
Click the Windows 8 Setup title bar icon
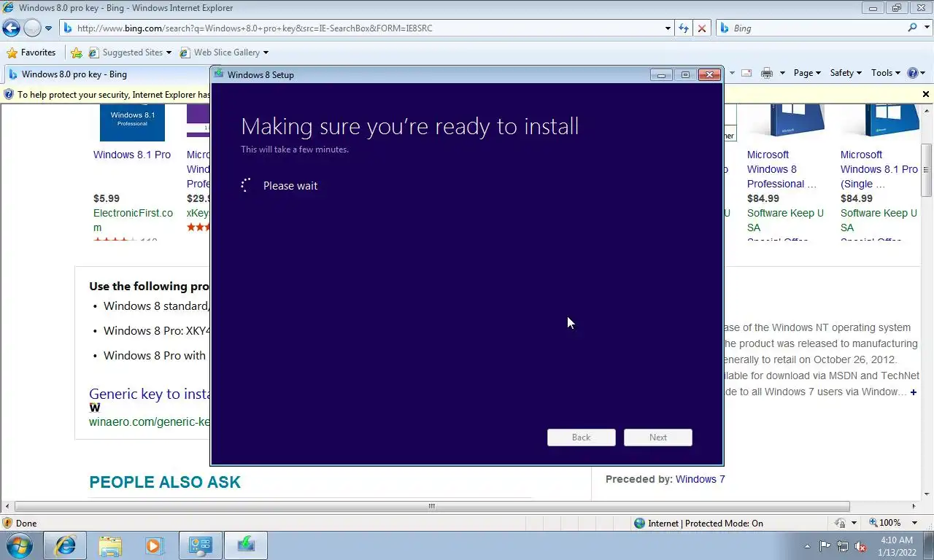(x=219, y=74)
